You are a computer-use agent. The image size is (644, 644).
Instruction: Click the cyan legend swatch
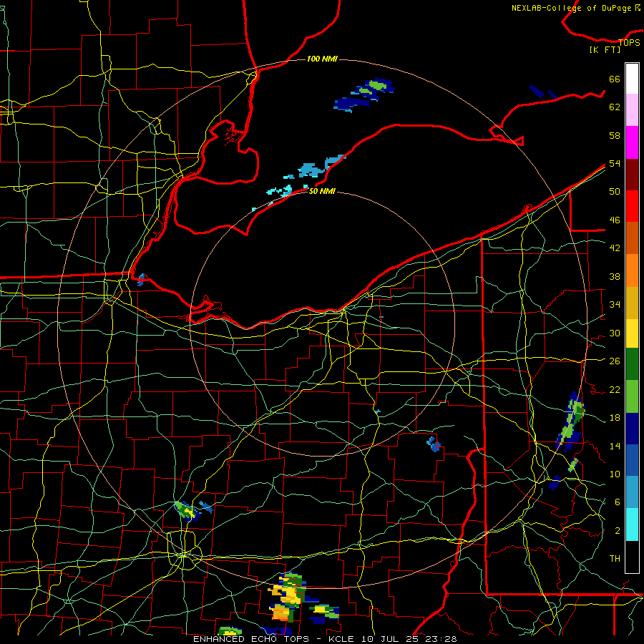tap(632, 525)
